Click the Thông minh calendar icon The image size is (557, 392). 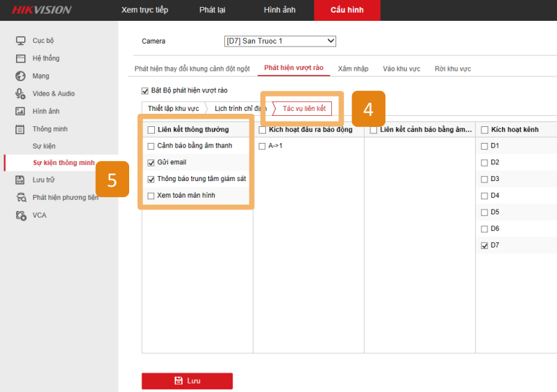point(21,129)
